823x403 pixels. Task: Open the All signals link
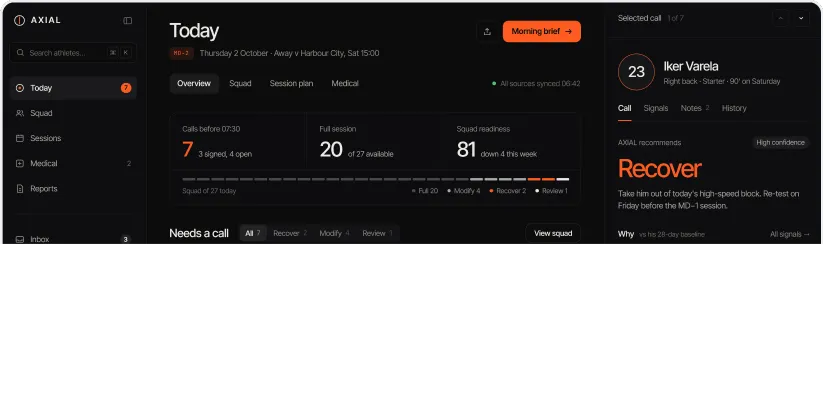789,234
